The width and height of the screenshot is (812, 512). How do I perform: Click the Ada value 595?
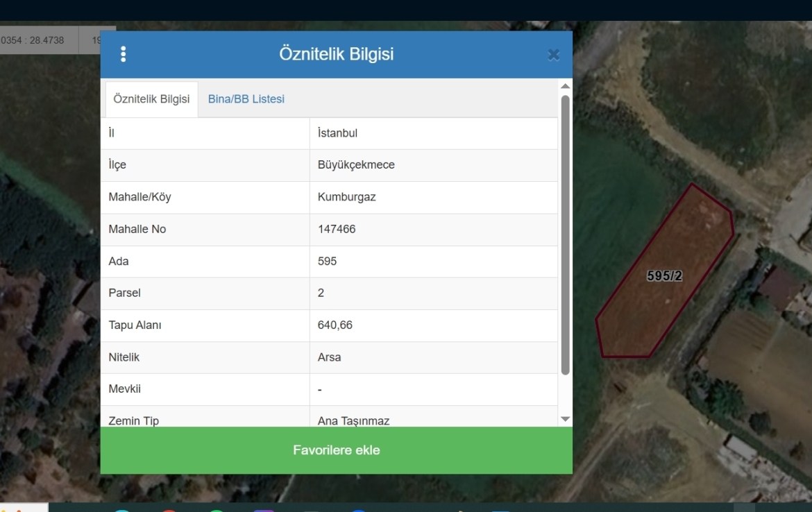click(x=327, y=262)
